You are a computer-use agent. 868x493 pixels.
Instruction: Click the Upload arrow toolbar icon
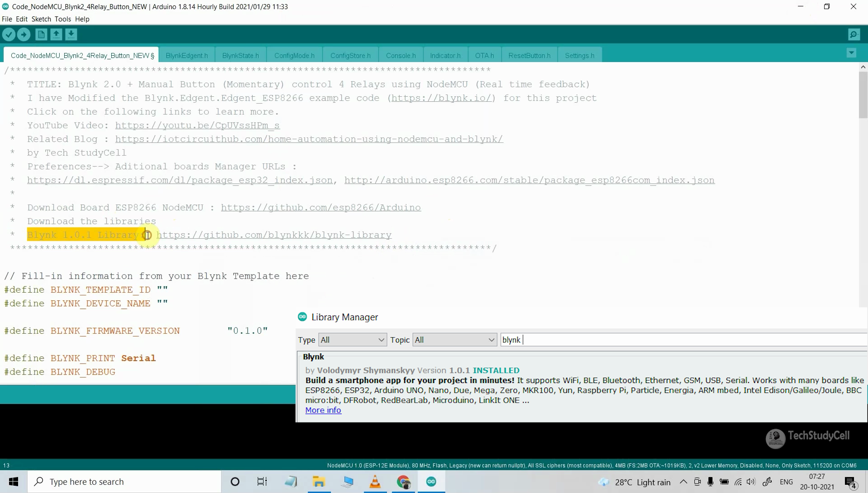click(x=24, y=34)
